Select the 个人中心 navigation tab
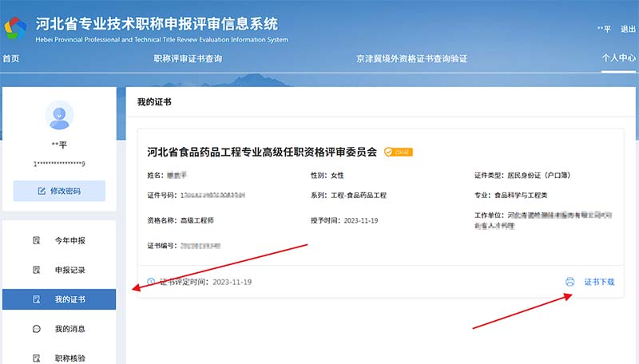 pos(618,59)
